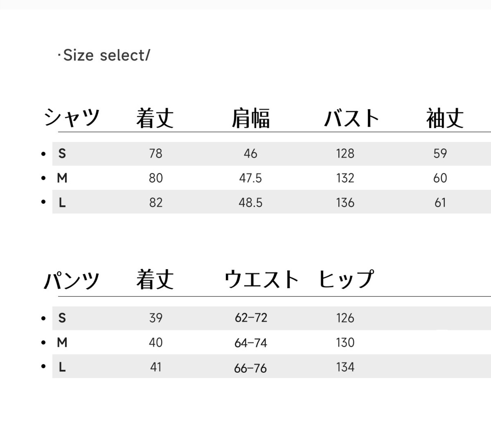Viewport: 491px width, 448px height.
Task: Click the hip value 134
Action: (x=345, y=367)
